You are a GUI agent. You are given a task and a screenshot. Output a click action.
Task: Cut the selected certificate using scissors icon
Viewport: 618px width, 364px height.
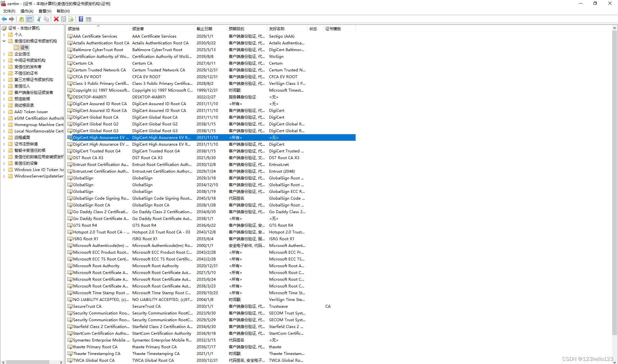point(39,19)
